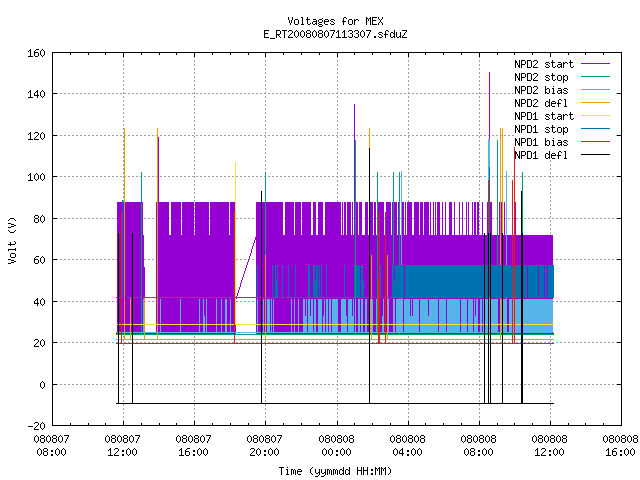Click the 'NPD2 start' legend label

coord(544,64)
